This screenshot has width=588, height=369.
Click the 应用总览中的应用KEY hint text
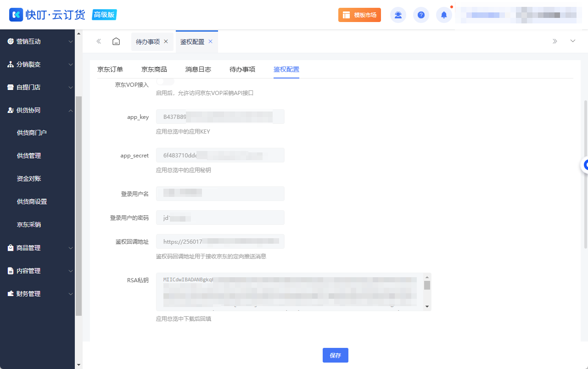coord(183,132)
